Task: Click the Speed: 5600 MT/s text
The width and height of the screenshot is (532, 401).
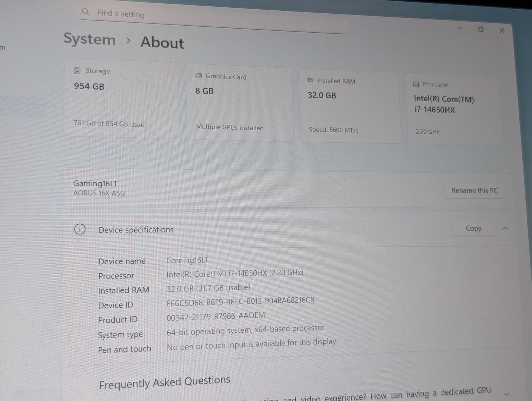Action: click(x=334, y=130)
